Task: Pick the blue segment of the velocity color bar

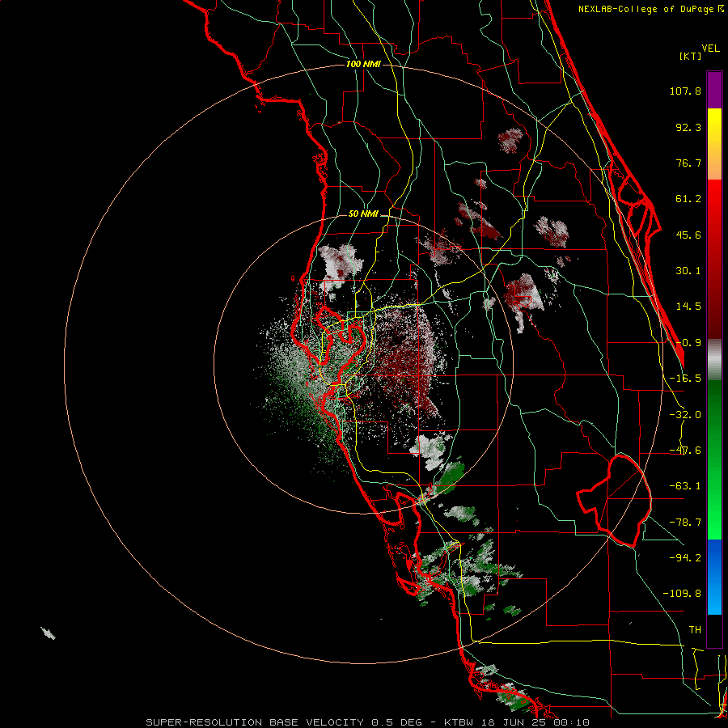Action: coord(714,577)
